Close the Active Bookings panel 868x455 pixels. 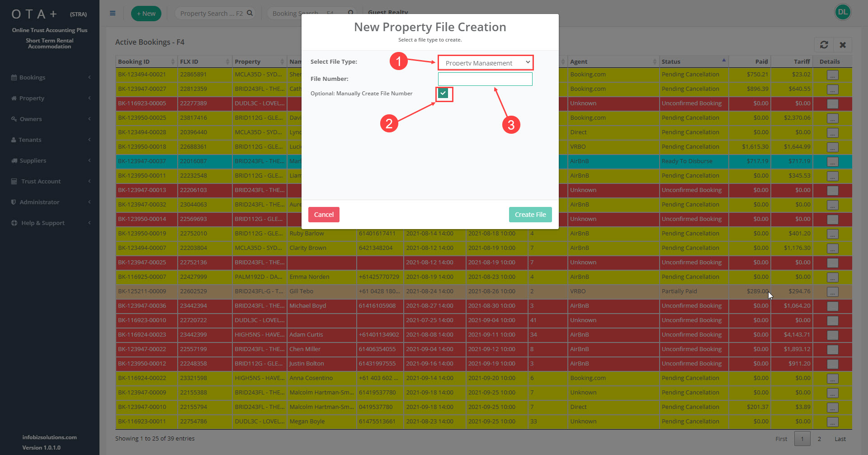(843, 45)
